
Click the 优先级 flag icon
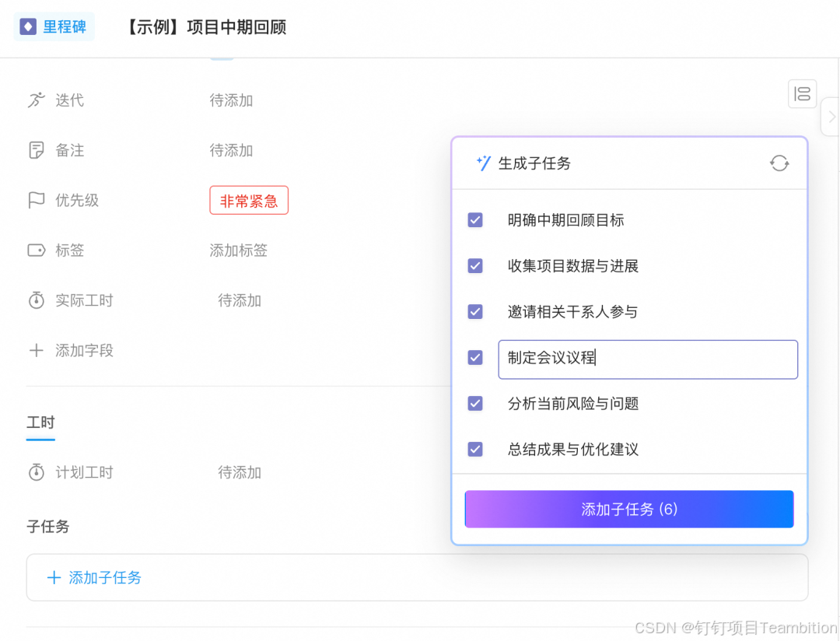click(36, 200)
